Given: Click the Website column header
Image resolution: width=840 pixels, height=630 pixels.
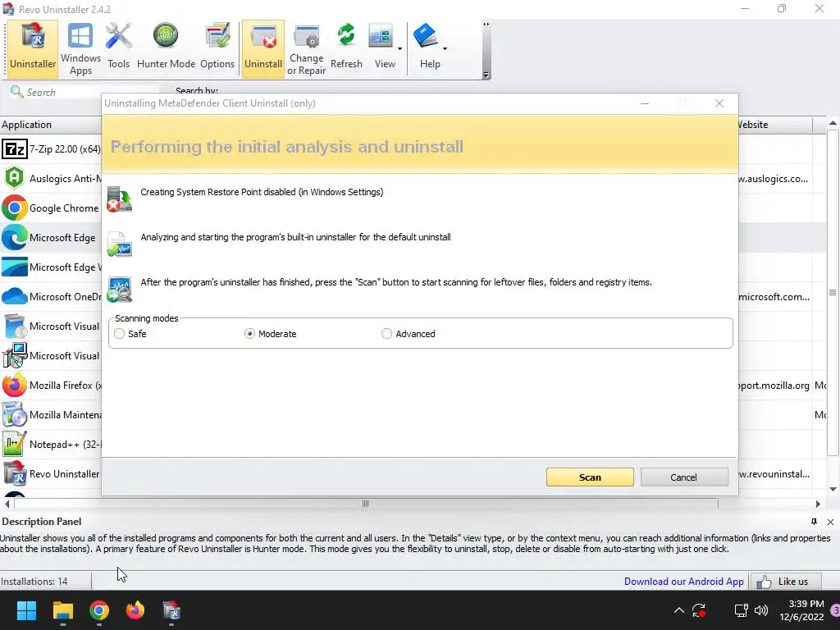Looking at the screenshot, I should click(x=775, y=125).
